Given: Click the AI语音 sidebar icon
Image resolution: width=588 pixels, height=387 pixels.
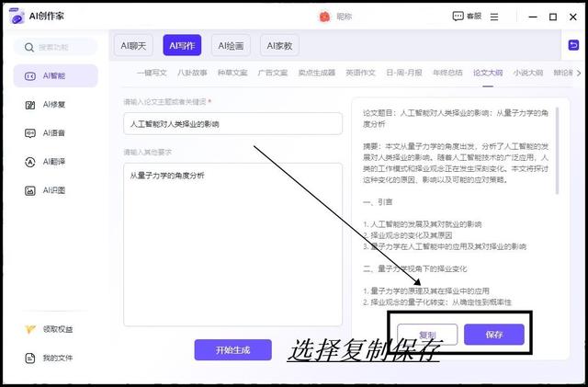Looking at the screenshot, I should pos(30,133).
